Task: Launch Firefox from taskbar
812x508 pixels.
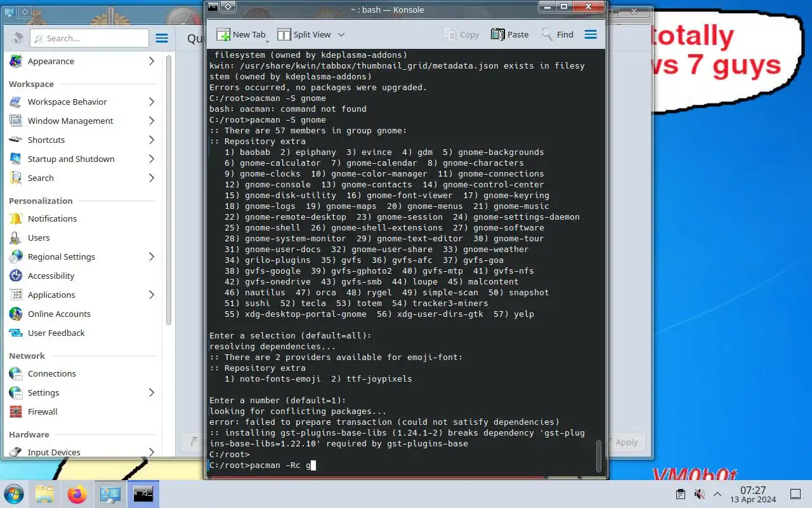Action: pos(77,494)
